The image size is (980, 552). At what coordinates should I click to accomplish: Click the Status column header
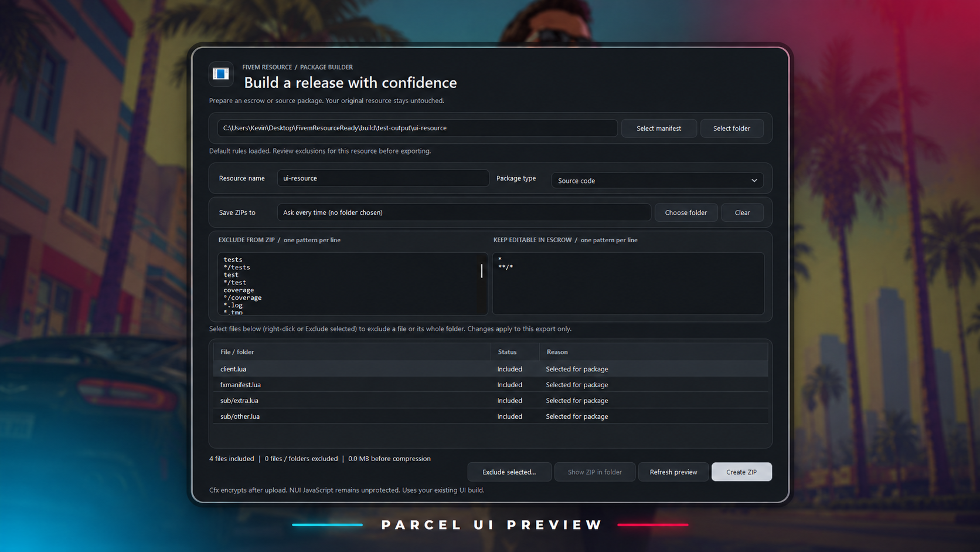pyautogui.click(x=515, y=352)
